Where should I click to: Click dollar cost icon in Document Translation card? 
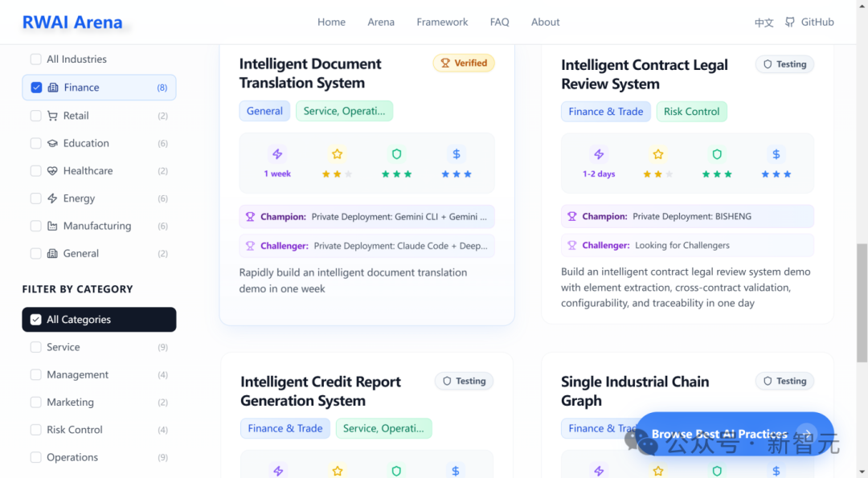(x=457, y=153)
